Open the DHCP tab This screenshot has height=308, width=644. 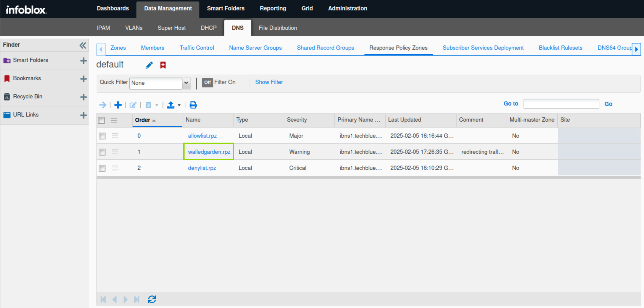point(208,28)
